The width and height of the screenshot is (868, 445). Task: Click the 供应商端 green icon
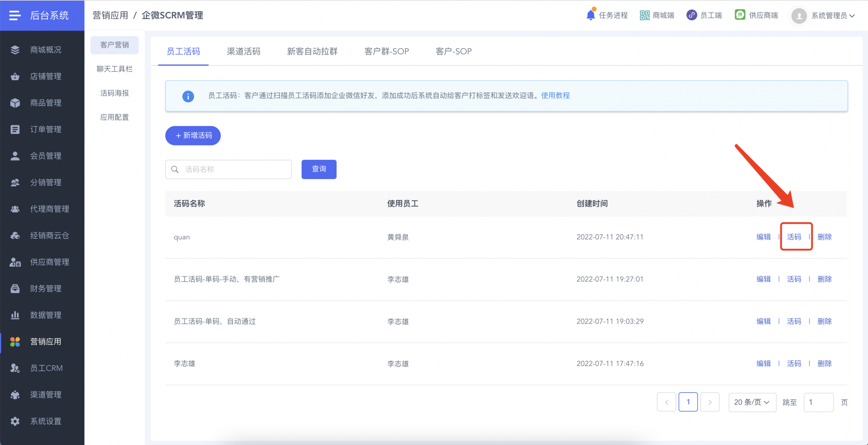[x=740, y=15]
